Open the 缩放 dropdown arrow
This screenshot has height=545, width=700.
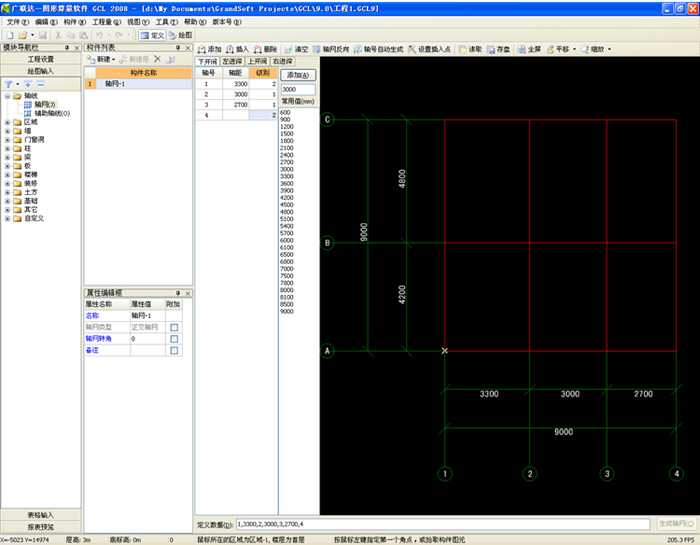(x=609, y=49)
